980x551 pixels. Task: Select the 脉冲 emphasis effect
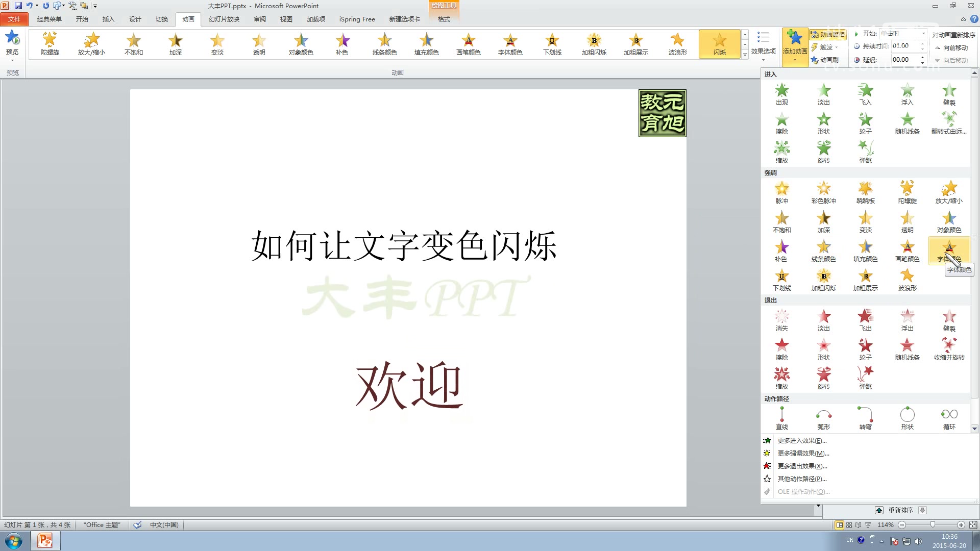pyautogui.click(x=782, y=191)
